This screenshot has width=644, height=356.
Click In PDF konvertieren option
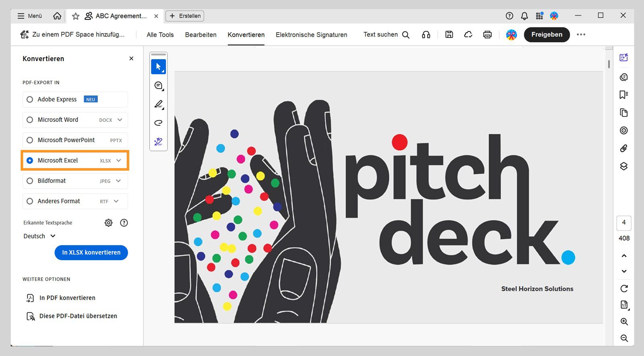click(x=61, y=298)
